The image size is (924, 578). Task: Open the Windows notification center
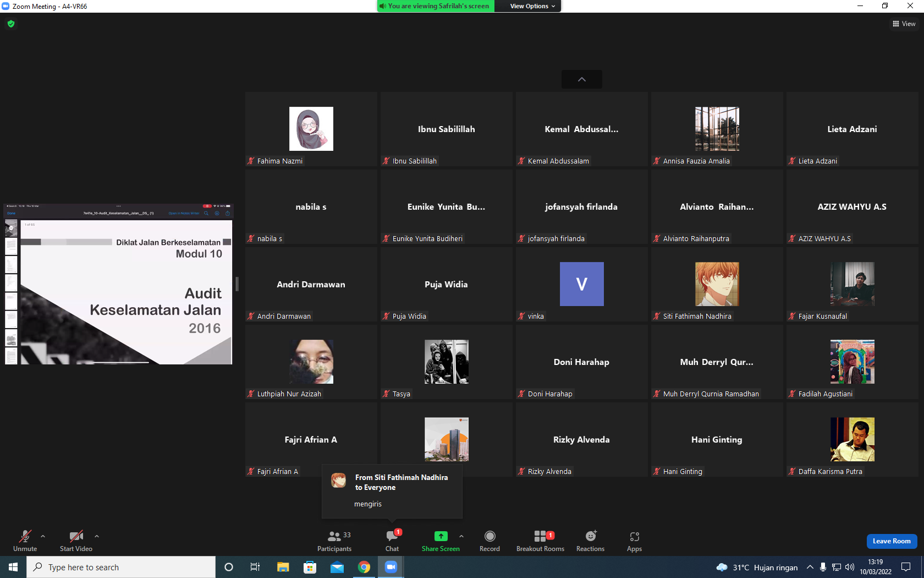(x=906, y=567)
